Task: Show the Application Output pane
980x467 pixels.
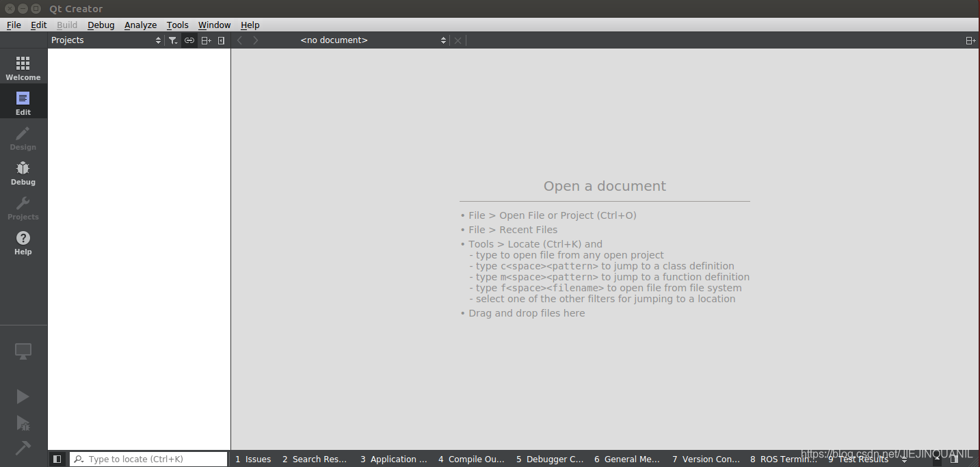Action: tap(393, 459)
